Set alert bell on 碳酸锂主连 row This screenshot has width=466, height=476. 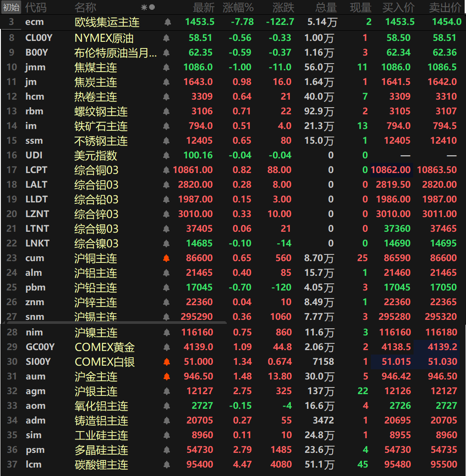click(167, 464)
